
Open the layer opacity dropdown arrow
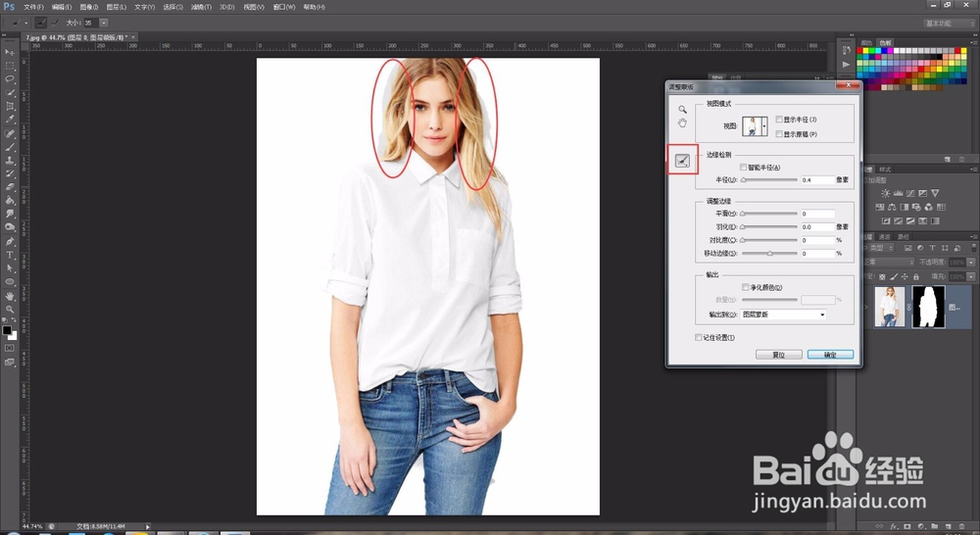971,263
